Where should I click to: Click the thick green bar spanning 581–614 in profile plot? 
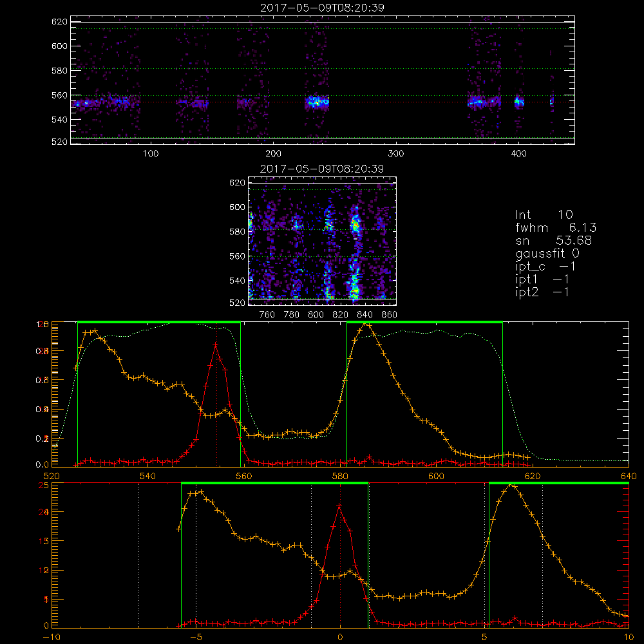point(424,321)
